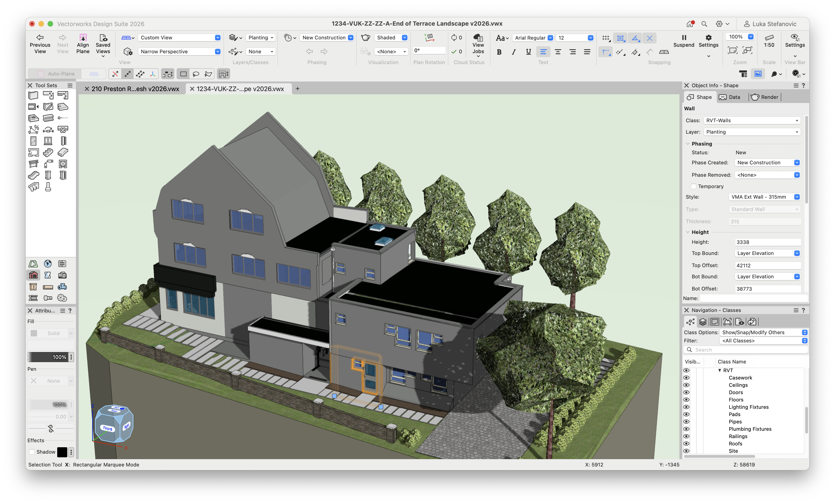Image resolution: width=835 pixels, height=504 pixels.
Task: Collapse the RVT class group
Action: [x=719, y=371]
